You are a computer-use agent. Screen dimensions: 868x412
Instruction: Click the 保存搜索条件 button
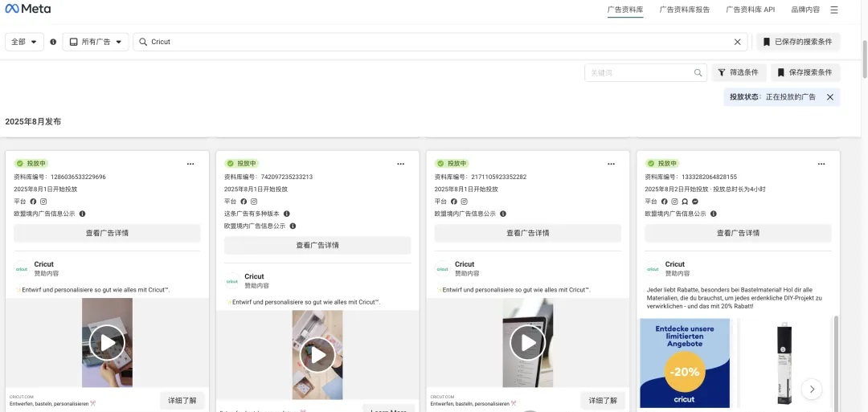(x=805, y=72)
